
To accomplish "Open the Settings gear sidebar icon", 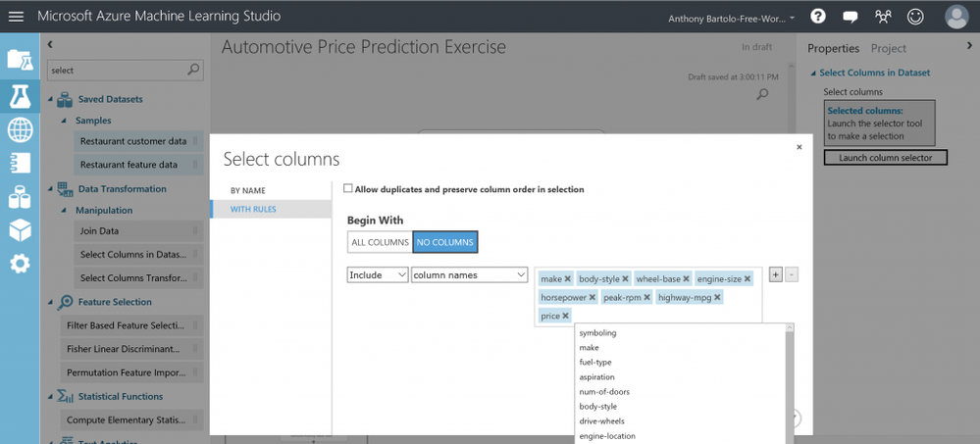I will [20, 263].
